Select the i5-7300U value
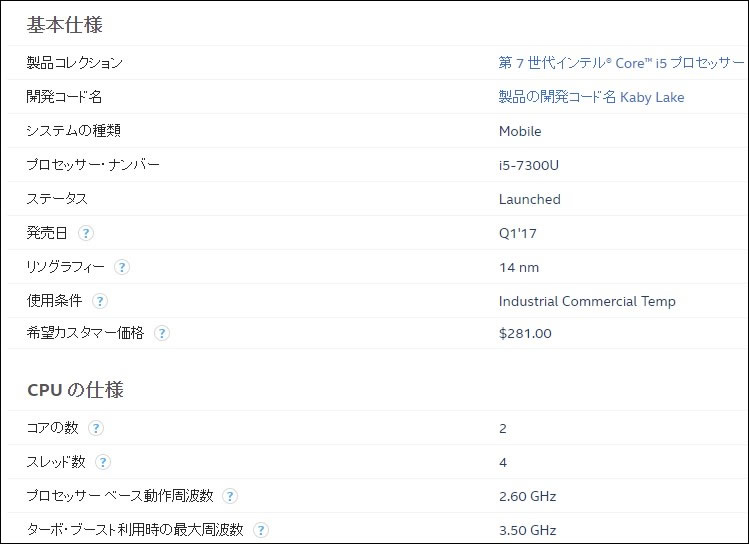The width and height of the screenshot is (749, 544). (528, 165)
